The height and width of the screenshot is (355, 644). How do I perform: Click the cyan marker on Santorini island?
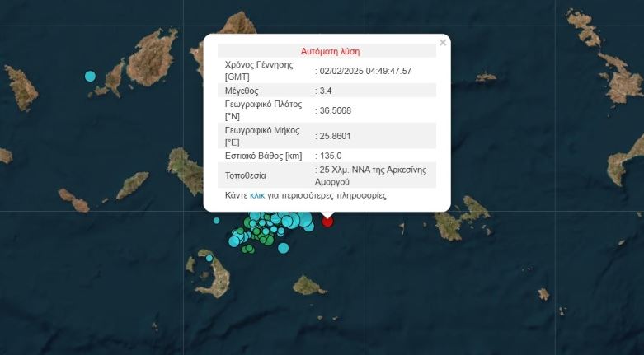pos(209,259)
